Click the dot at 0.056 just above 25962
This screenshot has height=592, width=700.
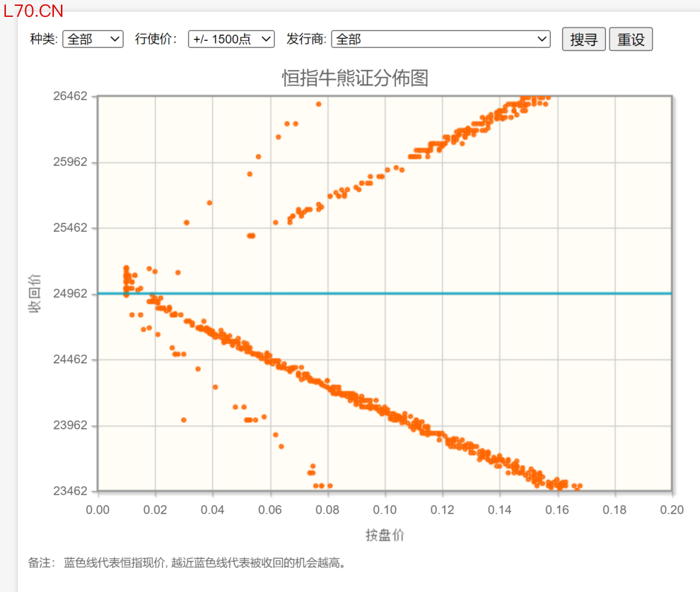click(258, 157)
